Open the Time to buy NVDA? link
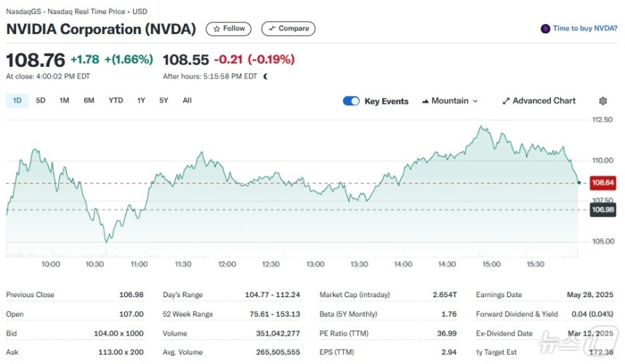Viewport: 625px width, 364px height. (585, 28)
